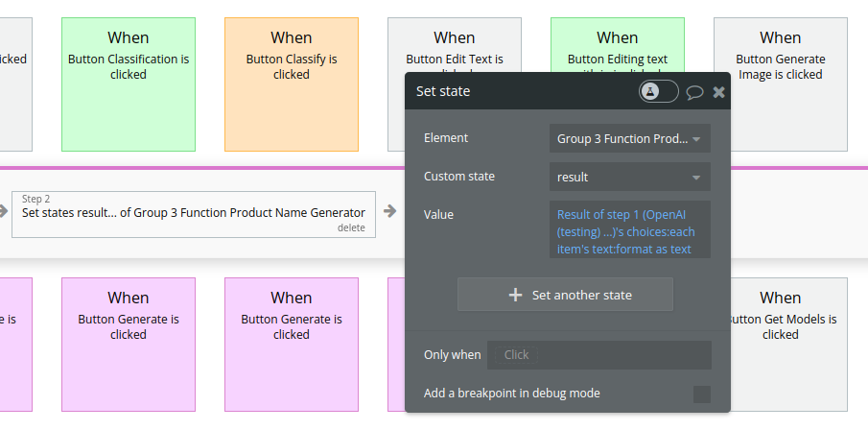Select Step 2 Set states result action
The height and width of the screenshot is (430, 868).
(x=194, y=214)
